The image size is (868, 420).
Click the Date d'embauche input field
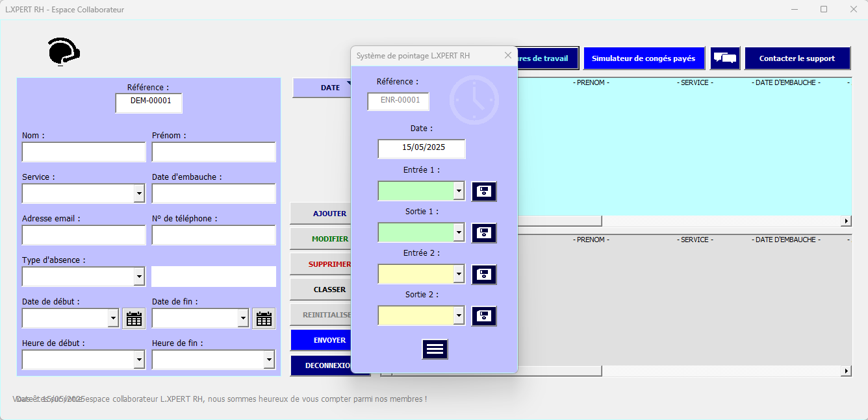(214, 193)
